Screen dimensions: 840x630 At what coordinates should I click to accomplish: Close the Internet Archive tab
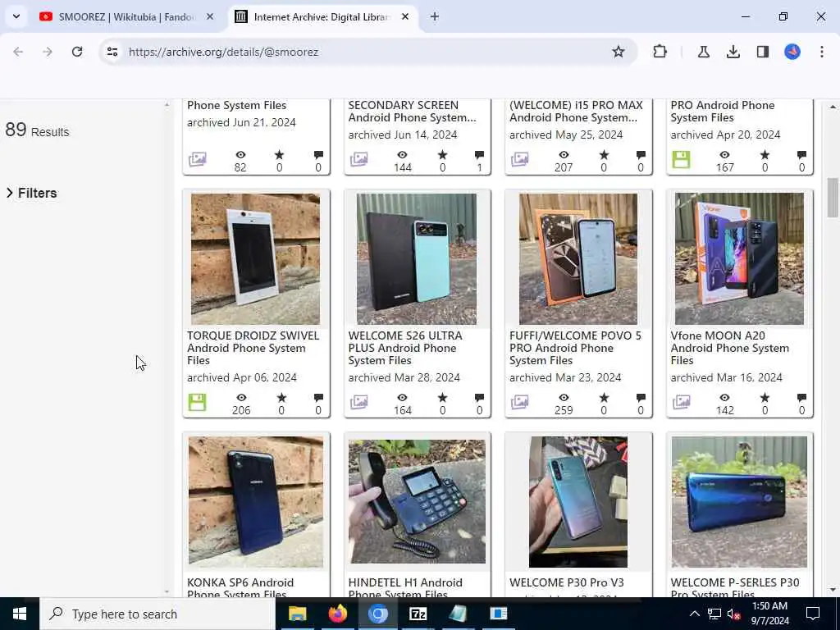click(x=405, y=17)
